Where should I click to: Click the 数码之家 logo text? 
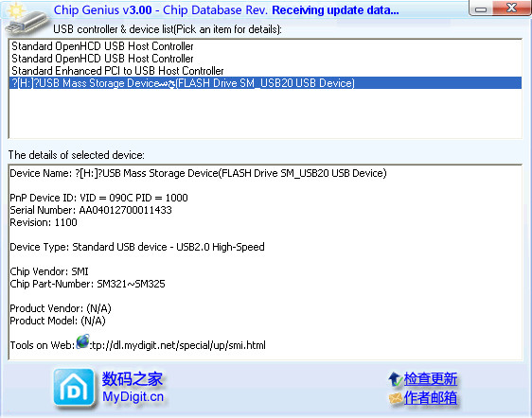tap(133, 378)
